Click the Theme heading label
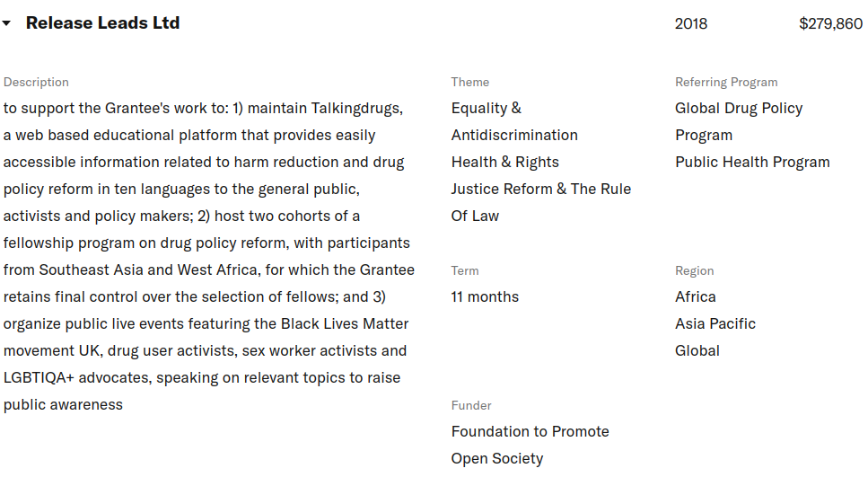This screenshot has width=868, height=486. (469, 82)
